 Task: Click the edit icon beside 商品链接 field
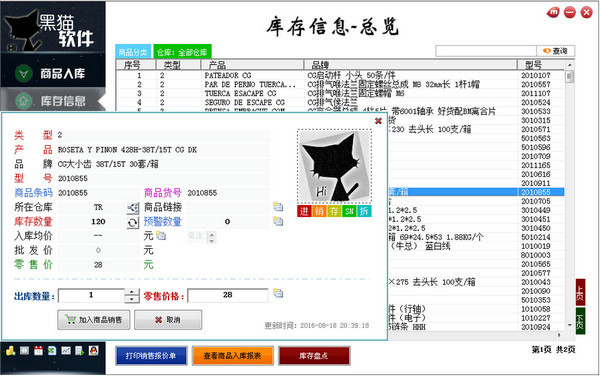tap(278, 207)
